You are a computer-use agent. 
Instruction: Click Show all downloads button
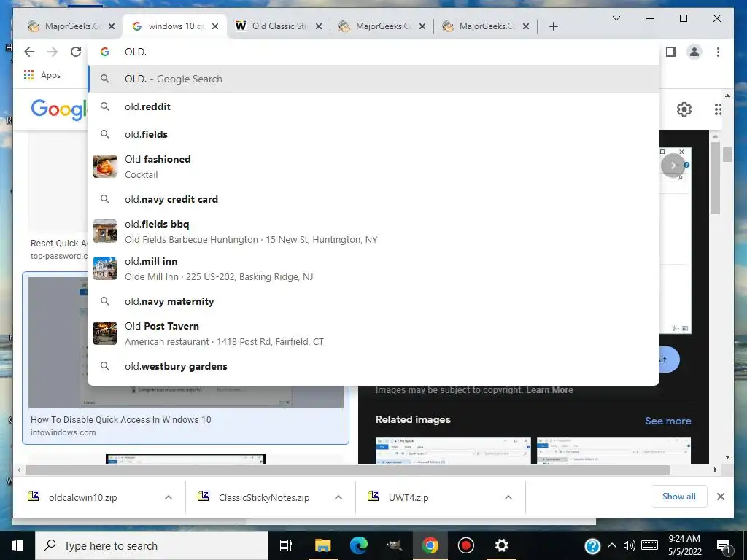tap(678, 497)
